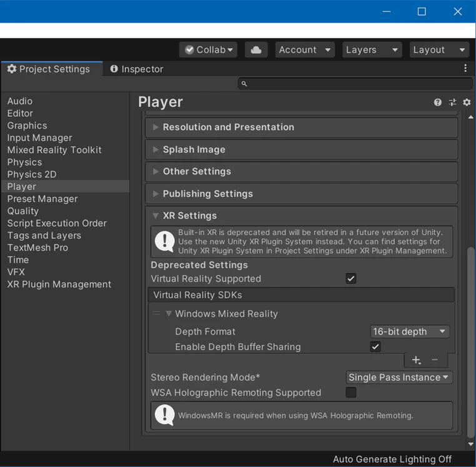The height and width of the screenshot is (467, 476).
Task: Click the scrollbar up arrow
Action: pyautogui.click(x=470, y=118)
